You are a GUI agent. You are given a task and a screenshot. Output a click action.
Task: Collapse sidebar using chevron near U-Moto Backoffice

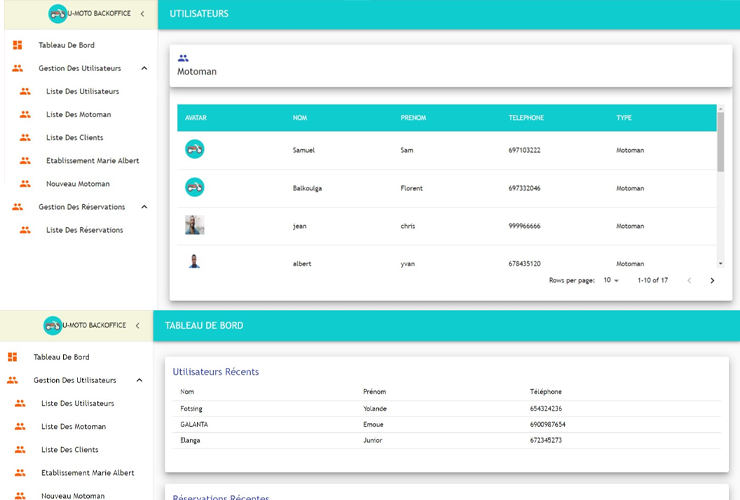click(142, 14)
